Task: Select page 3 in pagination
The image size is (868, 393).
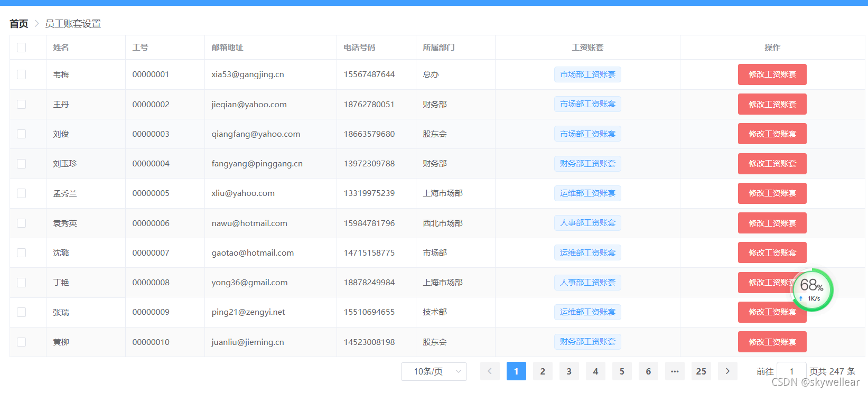Action: pyautogui.click(x=569, y=371)
